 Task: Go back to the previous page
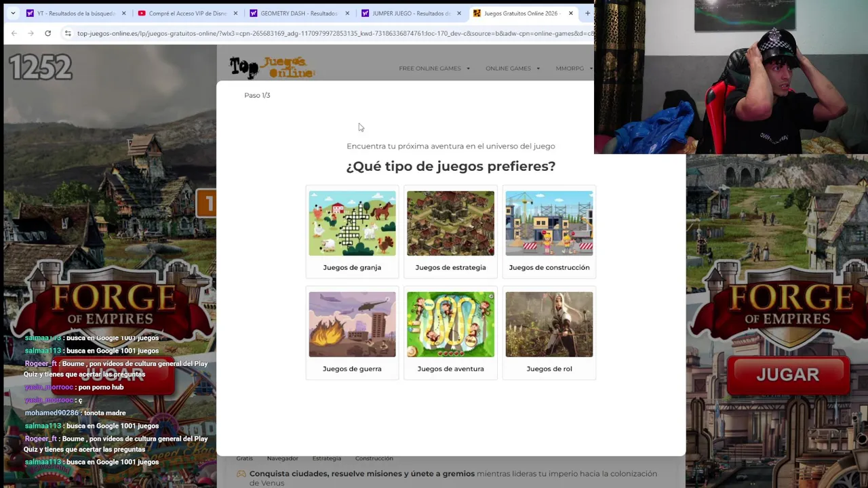14,33
